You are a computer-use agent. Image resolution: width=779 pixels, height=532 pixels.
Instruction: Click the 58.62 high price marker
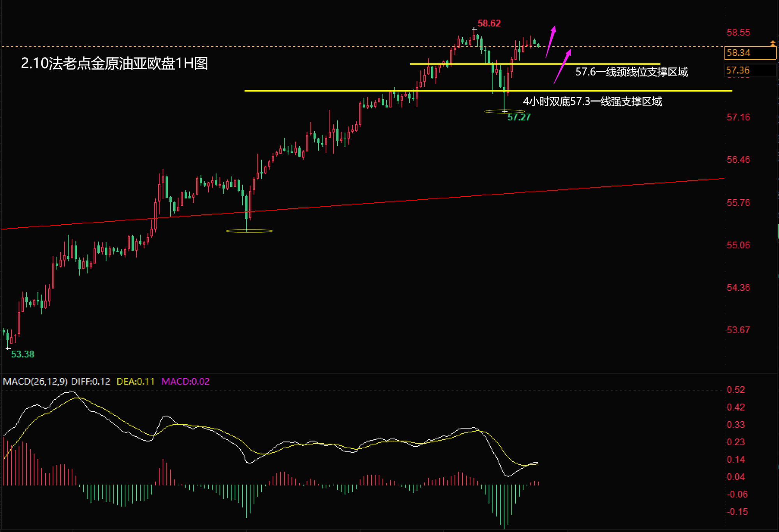tap(489, 23)
